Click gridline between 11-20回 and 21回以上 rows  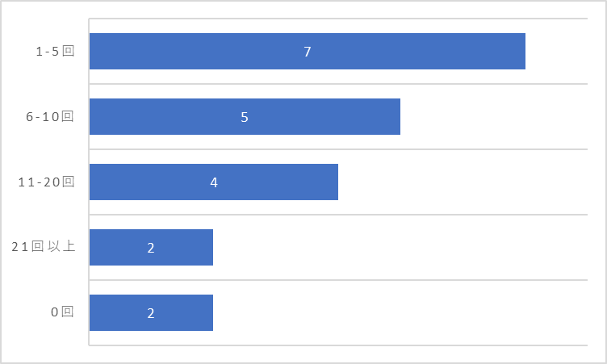click(x=338, y=215)
